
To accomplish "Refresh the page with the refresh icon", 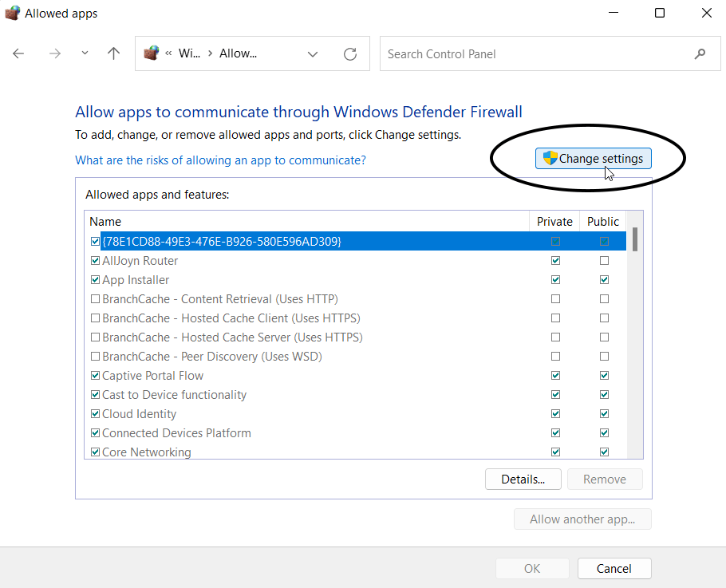I will pos(350,53).
